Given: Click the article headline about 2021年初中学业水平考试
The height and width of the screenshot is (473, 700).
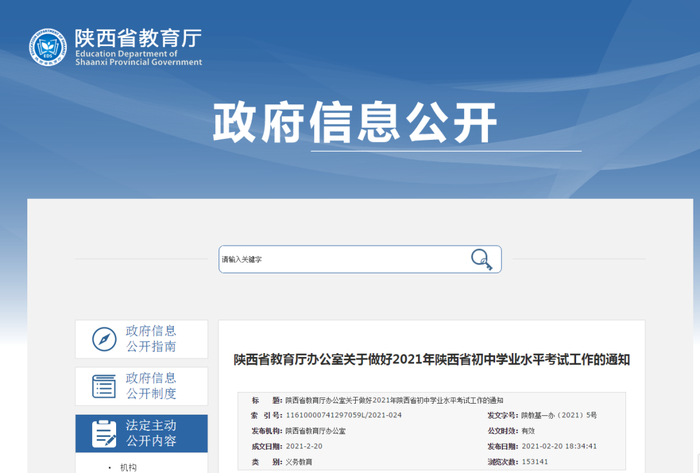Looking at the screenshot, I should click(432, 360).
